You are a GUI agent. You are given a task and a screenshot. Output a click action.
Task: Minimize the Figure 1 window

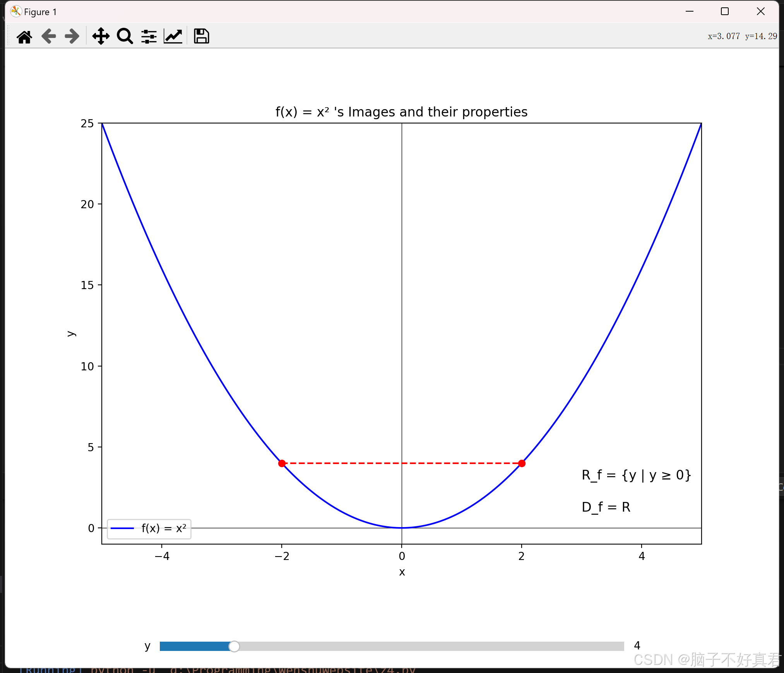[690, 12]
